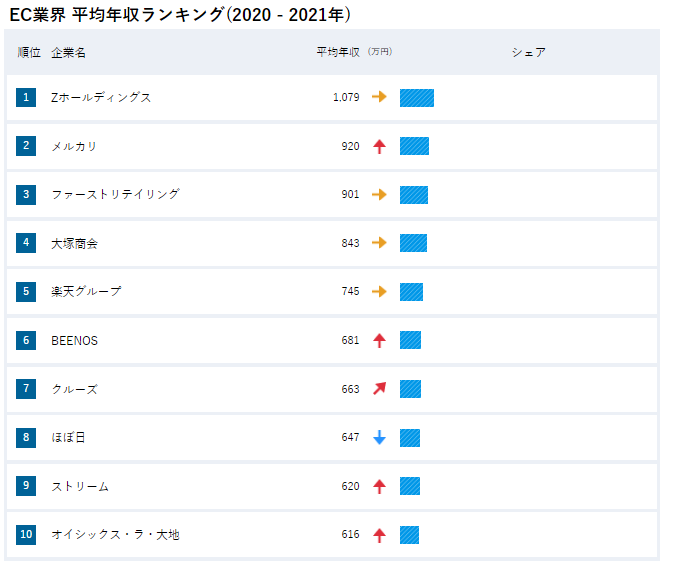Screen dimensions: 673x569
Task: Open the メルカリ company name
Action: point(74,146)
